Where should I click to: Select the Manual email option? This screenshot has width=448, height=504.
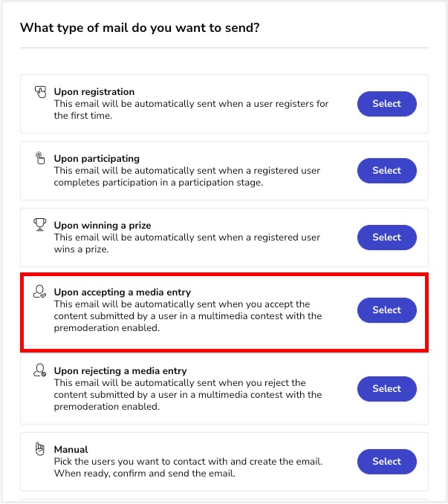[387, 462]
